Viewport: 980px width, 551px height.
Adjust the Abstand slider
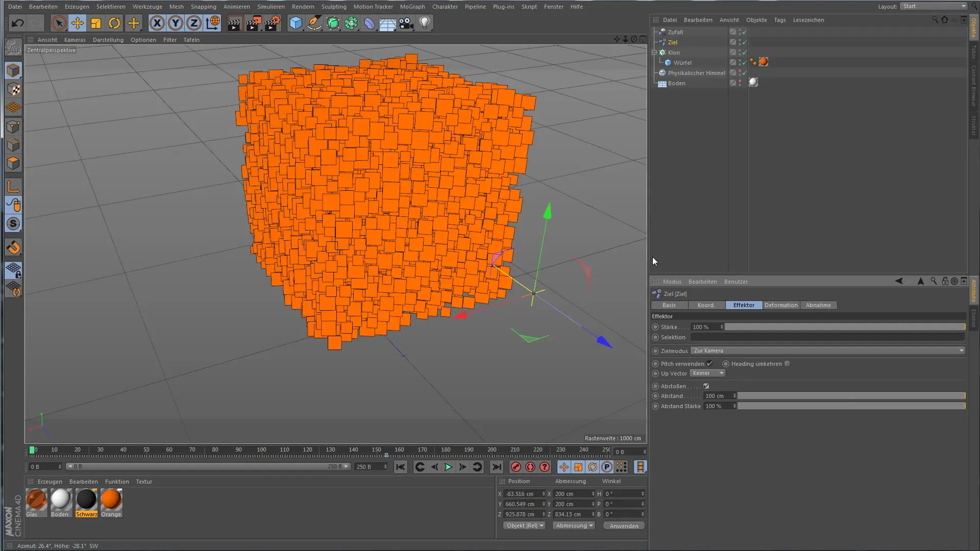click(851, 396)
